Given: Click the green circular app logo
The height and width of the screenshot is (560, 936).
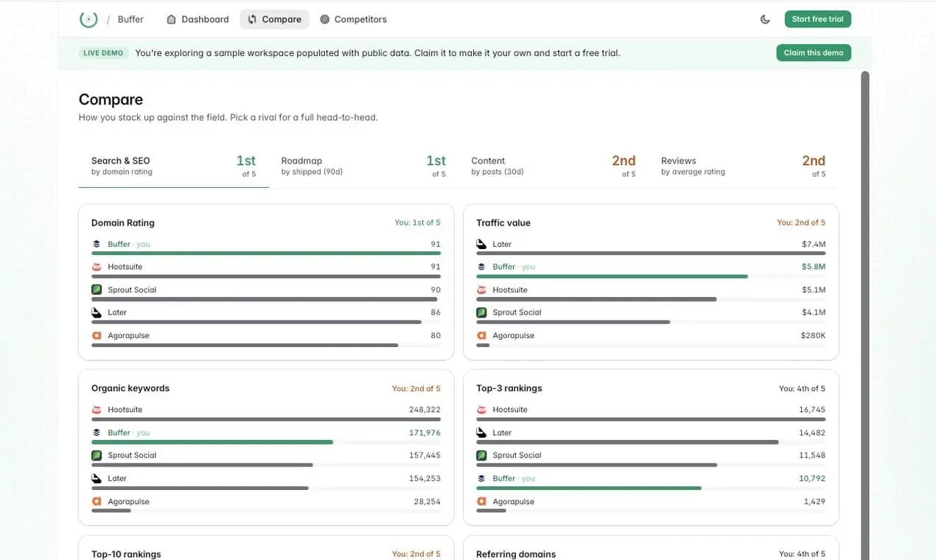Looking at the screenshot, I should coord(88,19).
